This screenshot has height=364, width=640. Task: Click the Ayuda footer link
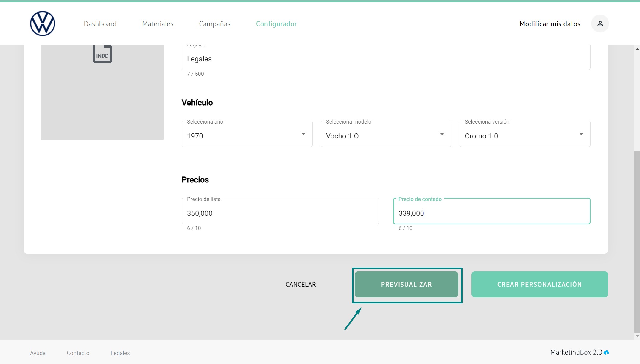[x=38, y=353]
